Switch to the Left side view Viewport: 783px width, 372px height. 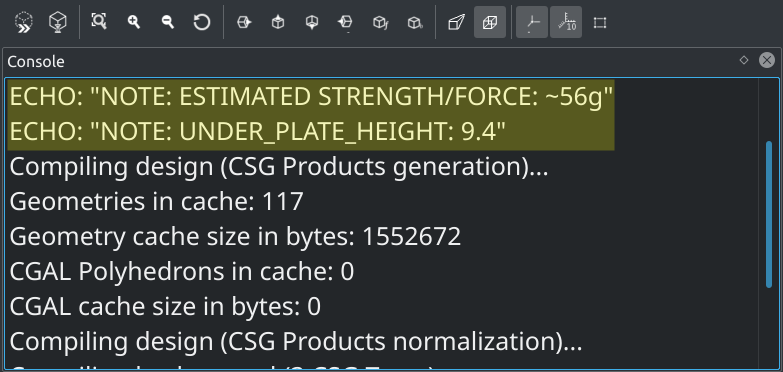[x=346, y=22]
